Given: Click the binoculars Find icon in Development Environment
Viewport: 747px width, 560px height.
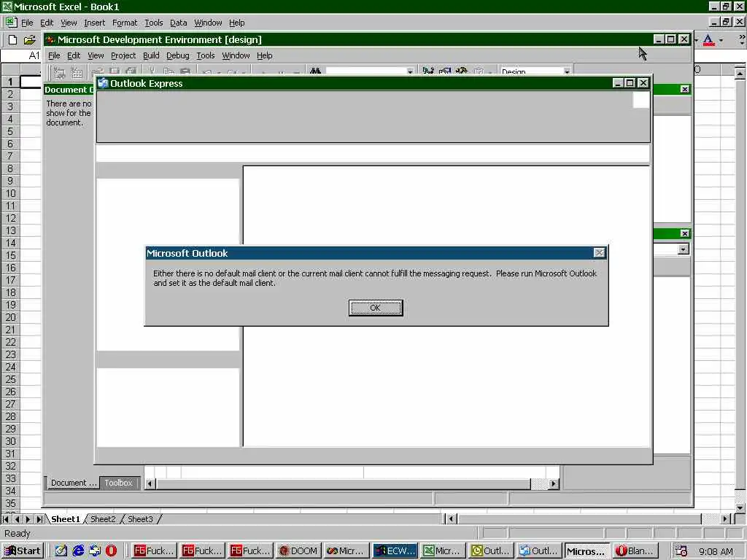Looking at the screenshot, I should point(315,71).
